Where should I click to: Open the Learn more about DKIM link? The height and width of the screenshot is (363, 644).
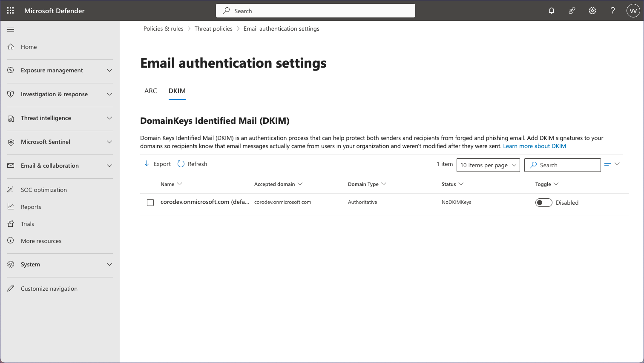pyautogui.click(x=535, y=146)
